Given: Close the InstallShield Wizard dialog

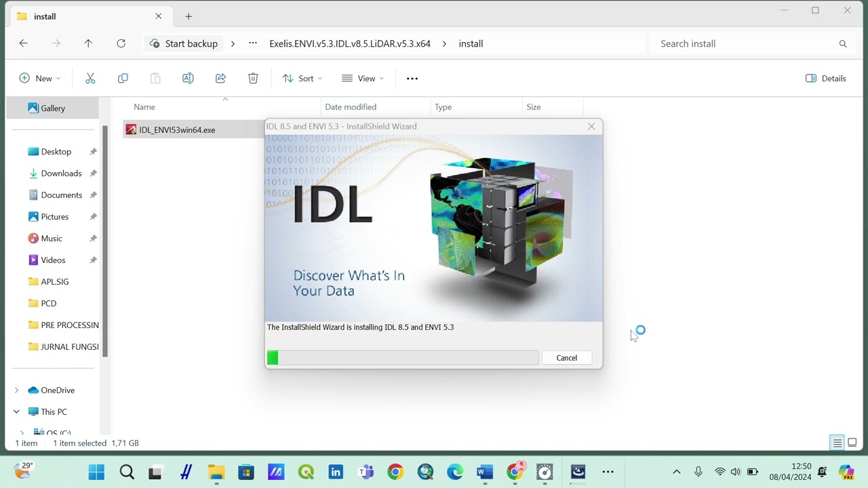Looking at the screenshot, I should [x=591, y=127].
